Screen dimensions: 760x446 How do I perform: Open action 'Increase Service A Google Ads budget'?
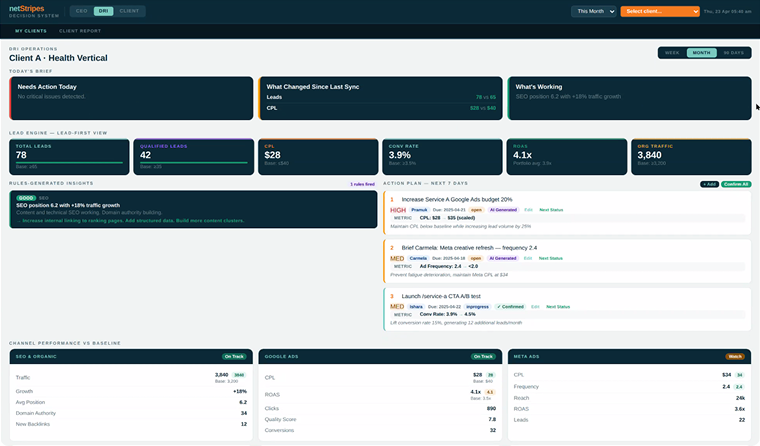[457, 199]
